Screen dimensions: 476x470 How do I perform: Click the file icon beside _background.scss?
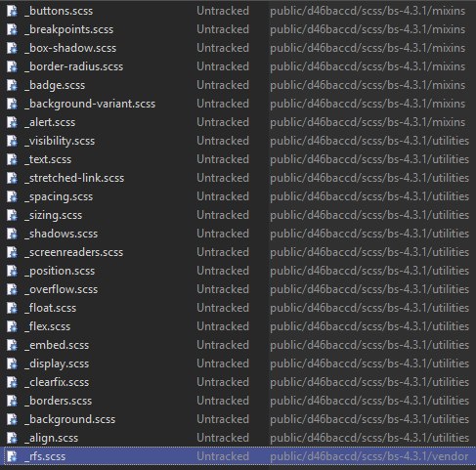(12, 419)
